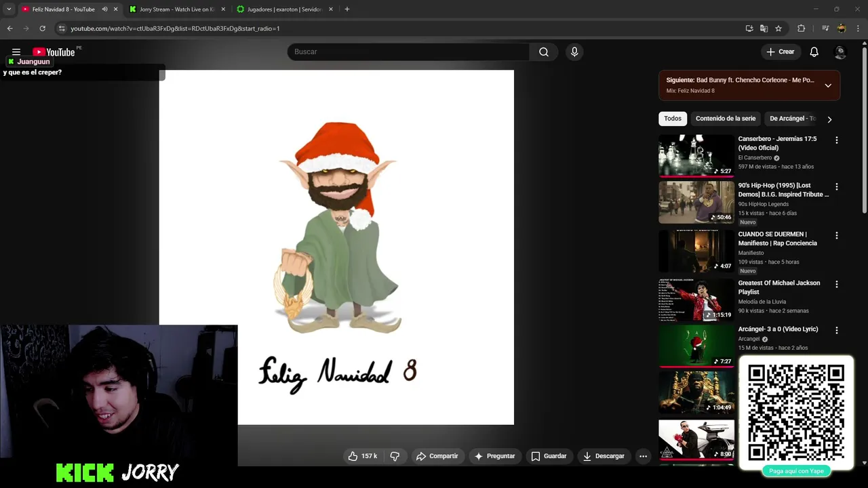Select the Contenido de la serie chip
This screenshot has height=488, width=868.
[726, 119]
